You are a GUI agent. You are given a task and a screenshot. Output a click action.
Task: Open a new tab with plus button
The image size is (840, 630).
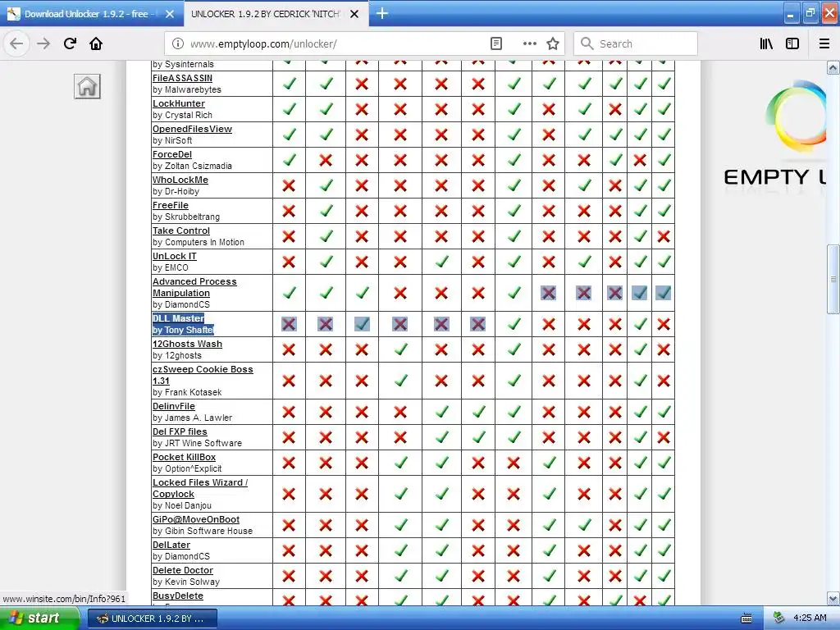point(382,13)
